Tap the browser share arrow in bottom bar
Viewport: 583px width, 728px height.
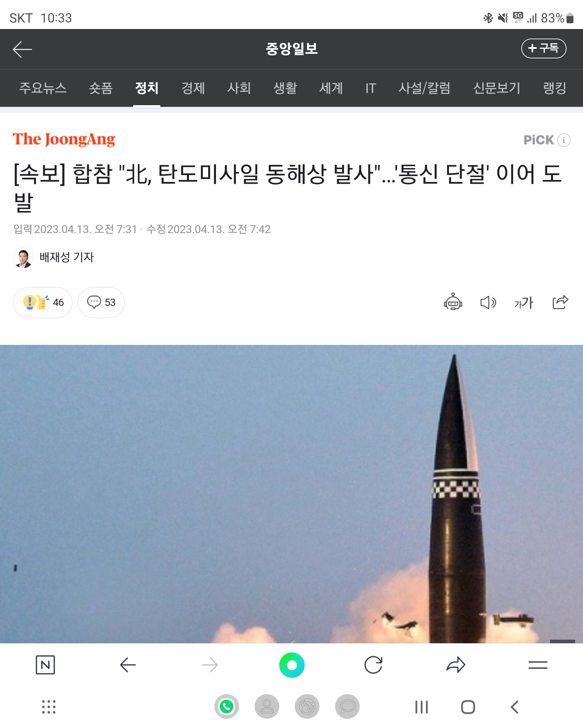pos(456,665)
